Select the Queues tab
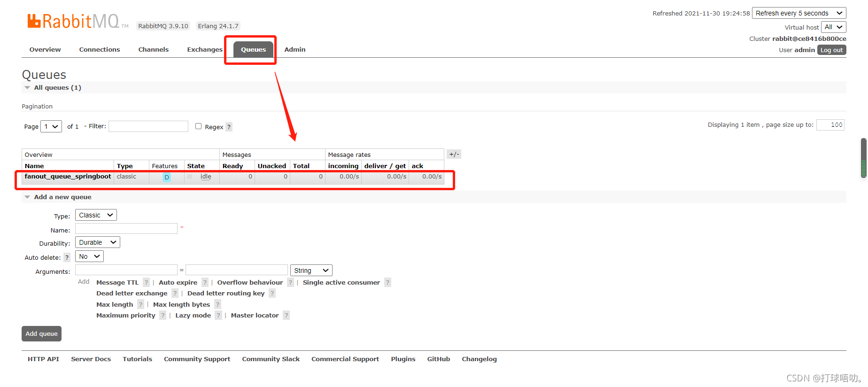 (x=253, y=49)
